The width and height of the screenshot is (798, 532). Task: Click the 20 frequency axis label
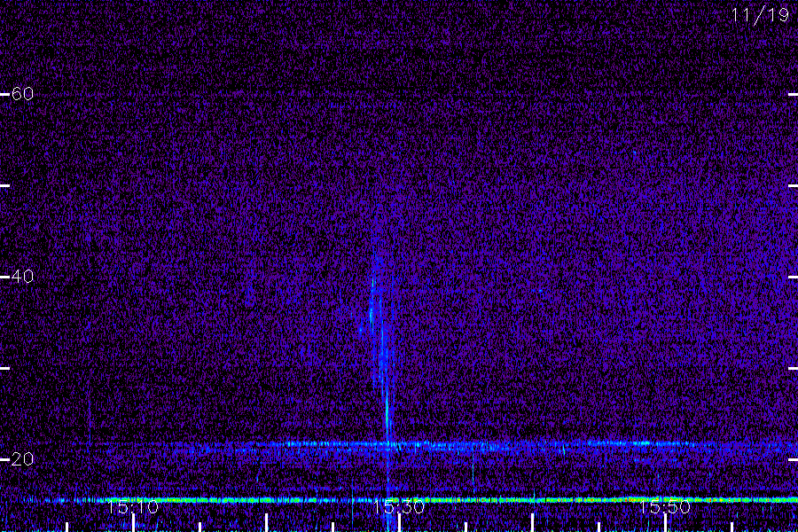point(22,459)
